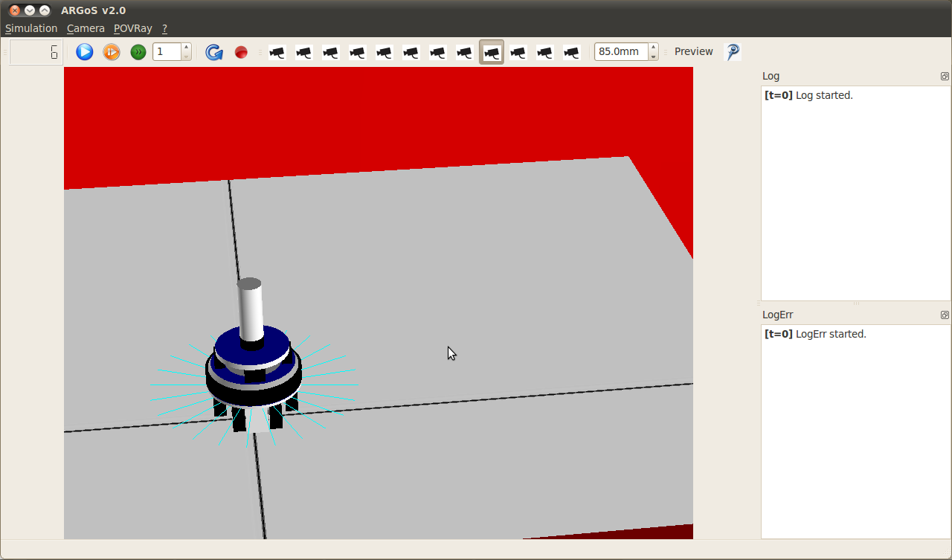Select the second camera view icon
The image size is (952, 560).
point(304,52)
